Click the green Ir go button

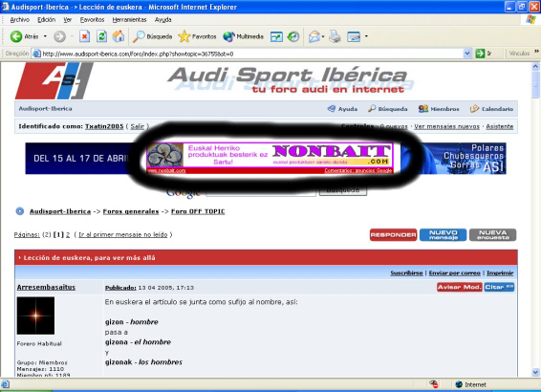483,54
